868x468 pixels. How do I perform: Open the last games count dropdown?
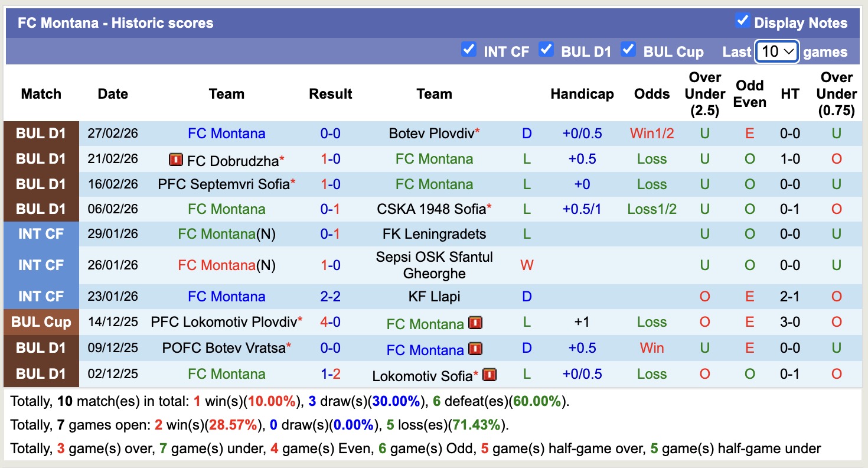pyautogui.click(x=777, y=51)
